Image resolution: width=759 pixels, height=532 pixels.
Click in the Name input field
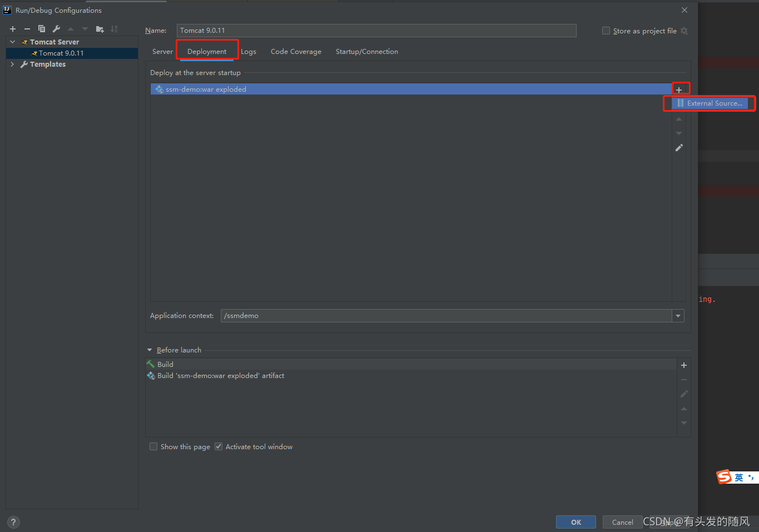click(x=376, y=31)
